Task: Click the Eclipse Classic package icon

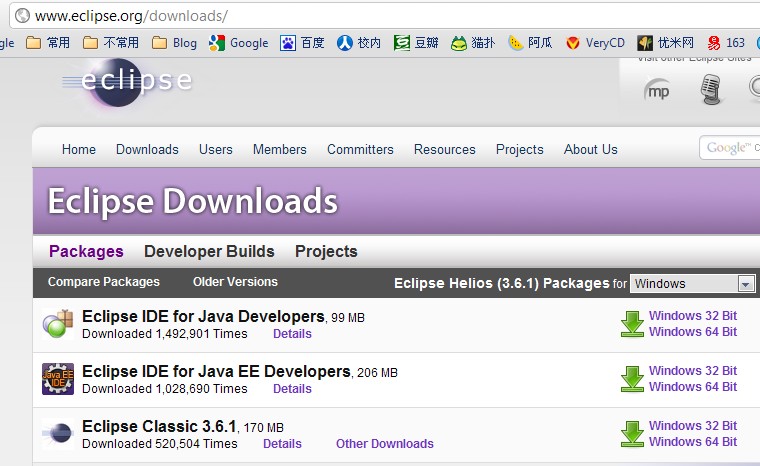Action: (58, 434)
